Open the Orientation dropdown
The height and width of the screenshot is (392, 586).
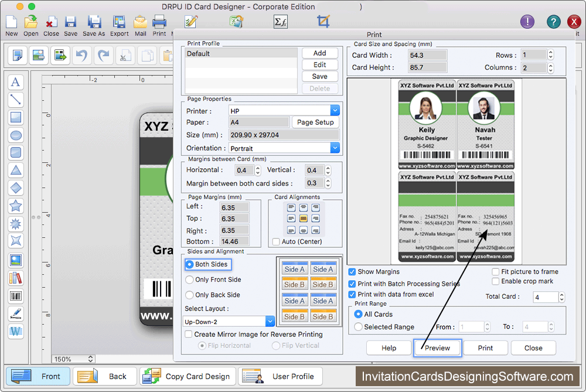335,148
